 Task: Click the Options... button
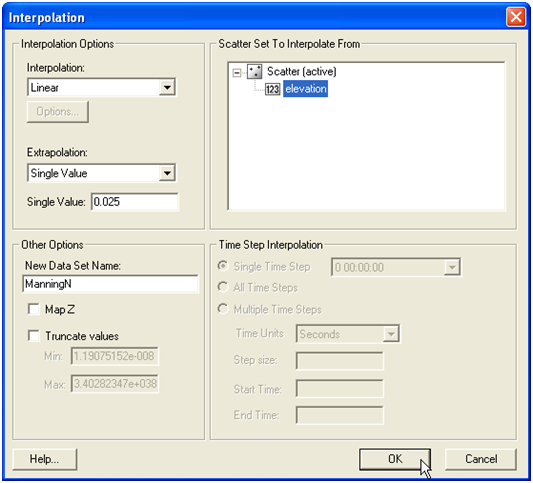(x=58, y=112)
